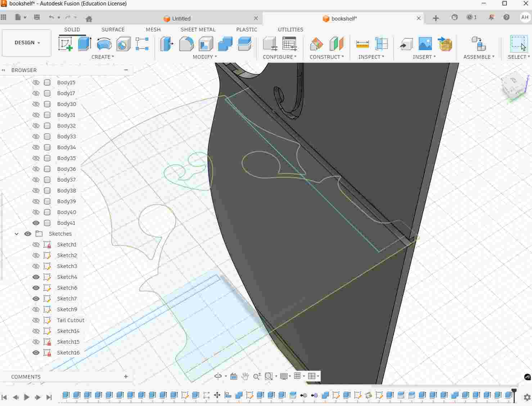Close the bookshelf document tab
The height and width of the screenshot is (406, 532).
[419, 18]
